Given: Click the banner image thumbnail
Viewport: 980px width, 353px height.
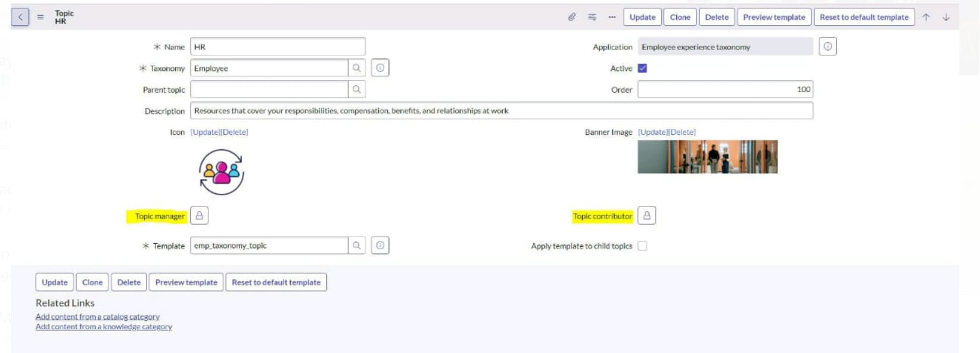Looking at the screenshot, I should 708,157.
